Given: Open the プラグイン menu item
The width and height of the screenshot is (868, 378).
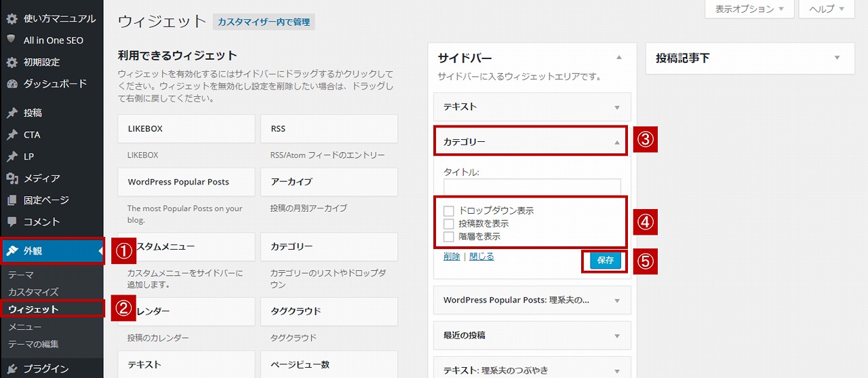Looking at the screenshot, I should tap(52, 368).
